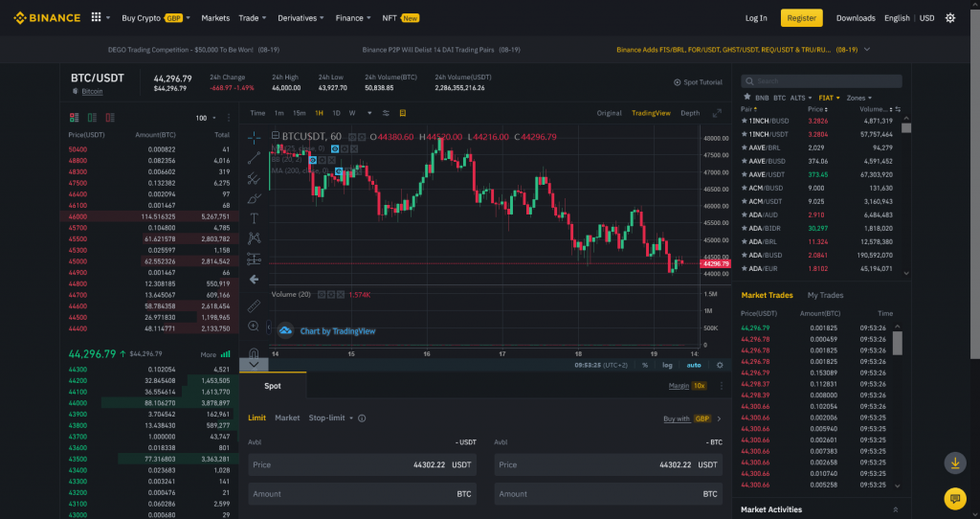Switch to My Trades tab
Screen dimensions: 980x519
[825, 295]
